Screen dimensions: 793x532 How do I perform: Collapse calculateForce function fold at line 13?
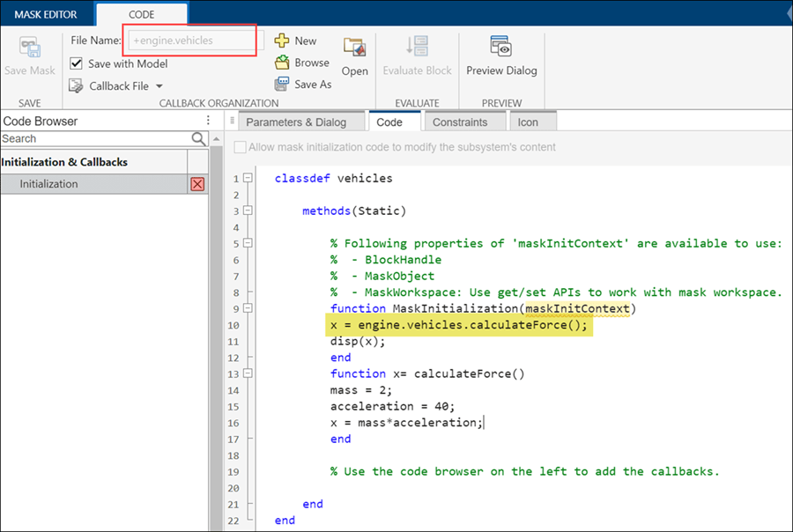[x=248, y=373]
